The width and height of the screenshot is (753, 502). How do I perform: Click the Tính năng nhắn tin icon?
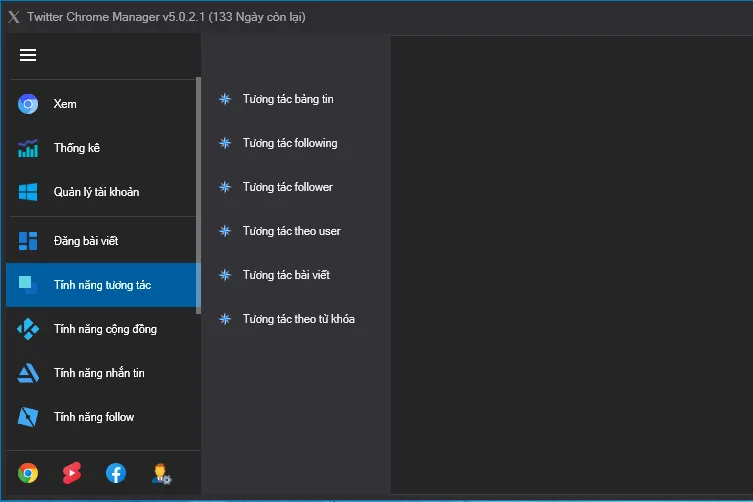pos(28,373)
